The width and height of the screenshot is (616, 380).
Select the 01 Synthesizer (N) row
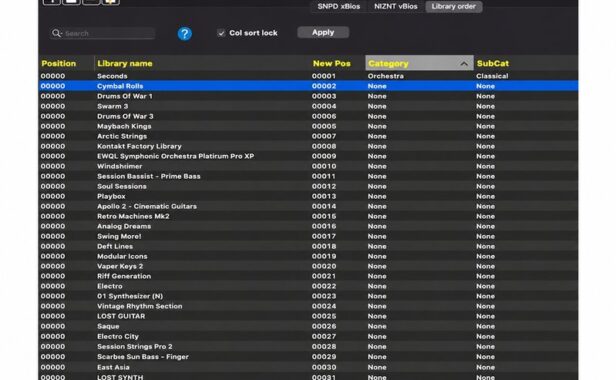pos(308,296)
